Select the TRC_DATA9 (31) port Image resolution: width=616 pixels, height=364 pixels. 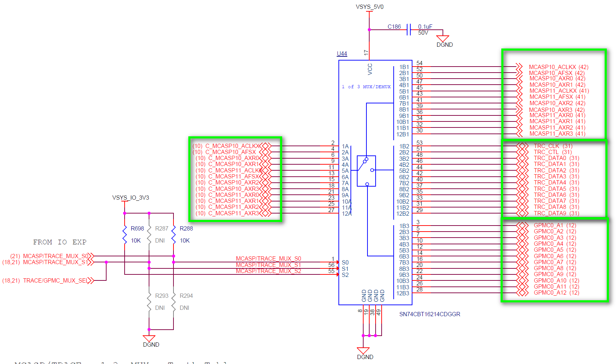click(548, 213)
